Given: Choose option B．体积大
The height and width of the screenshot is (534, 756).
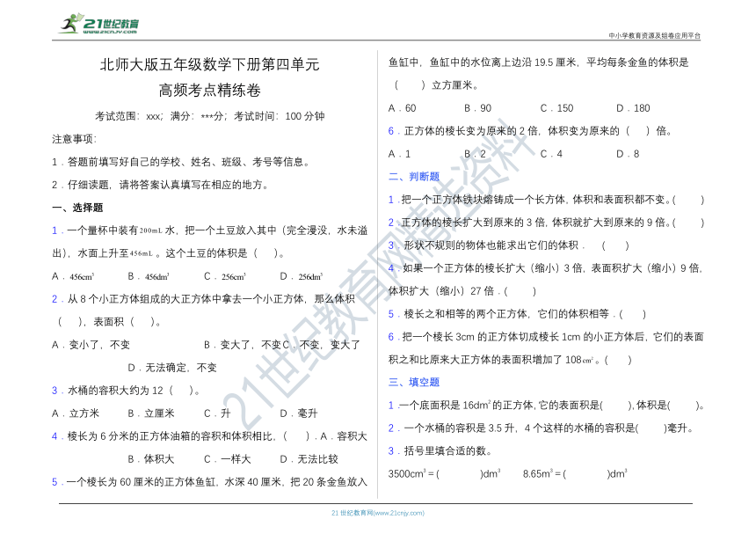Looking at the screenshot, I should 151,459.
